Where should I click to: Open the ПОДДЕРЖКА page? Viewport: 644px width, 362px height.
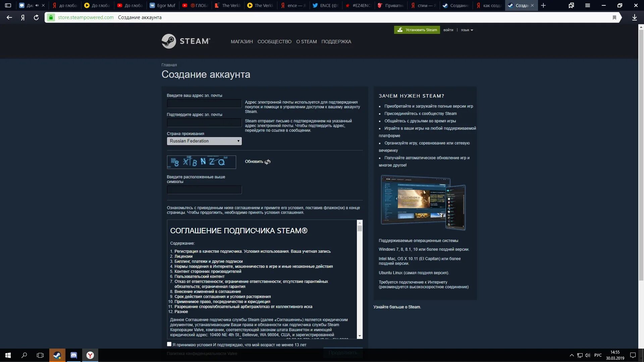[336, 42]
